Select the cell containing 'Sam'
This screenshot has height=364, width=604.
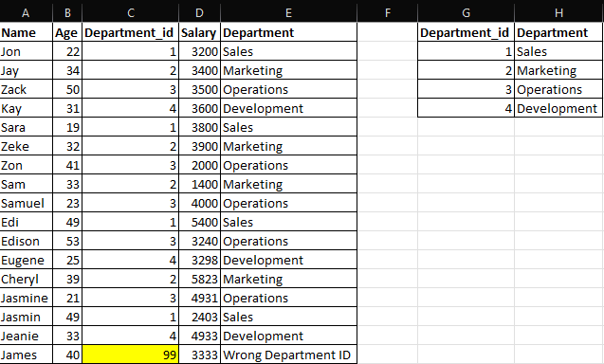click(27, 184)
